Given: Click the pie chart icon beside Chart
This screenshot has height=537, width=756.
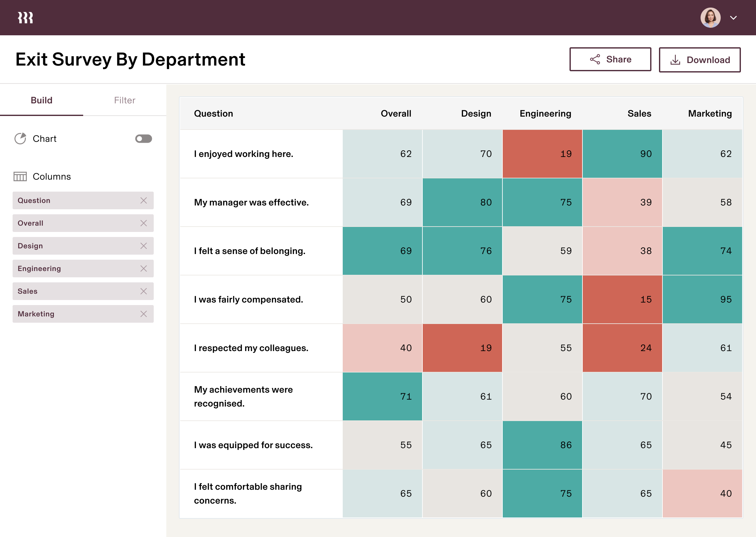Looking at the screenshot, I should pyautogui.click(x=20, y=139).
